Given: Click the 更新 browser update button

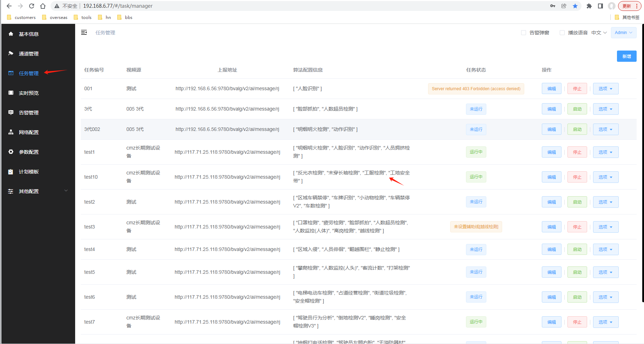Looking at the screenshot, I should pos(629,6).
